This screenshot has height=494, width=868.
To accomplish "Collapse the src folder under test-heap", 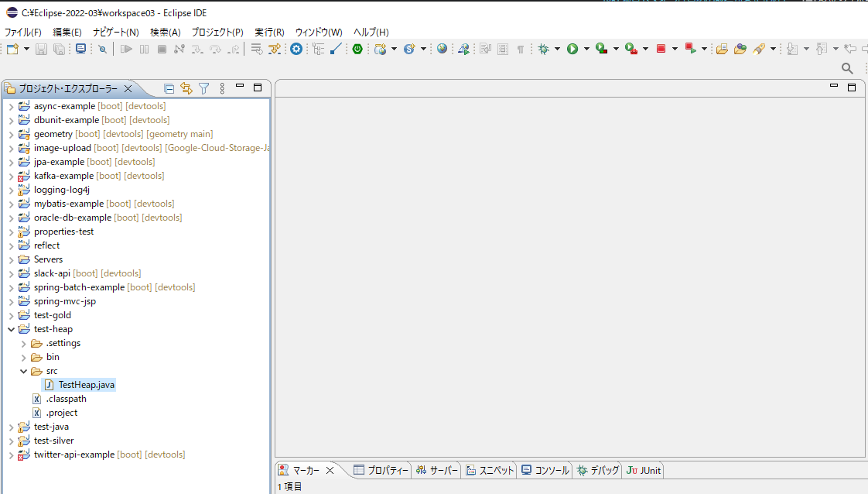I will click(23, 370).
